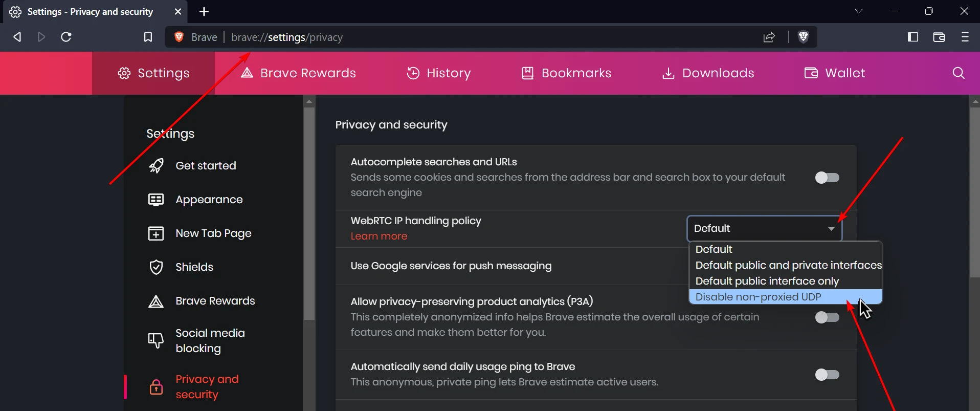The image size is (980, 411).
Task: Select Disable non-proxied UDP option
Action: click(x=786, y=297)
